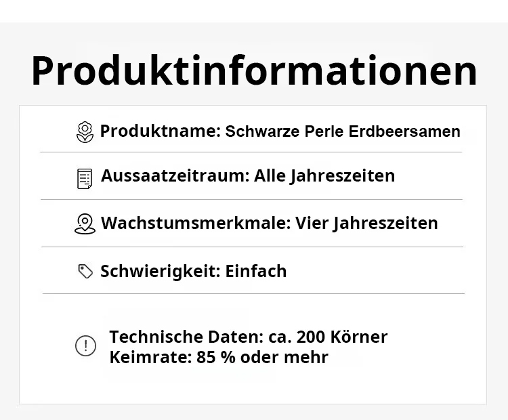Screen dimensions: 508x420
Task: Click the flower icon beside Produktname
Action: tap(85, 131)
